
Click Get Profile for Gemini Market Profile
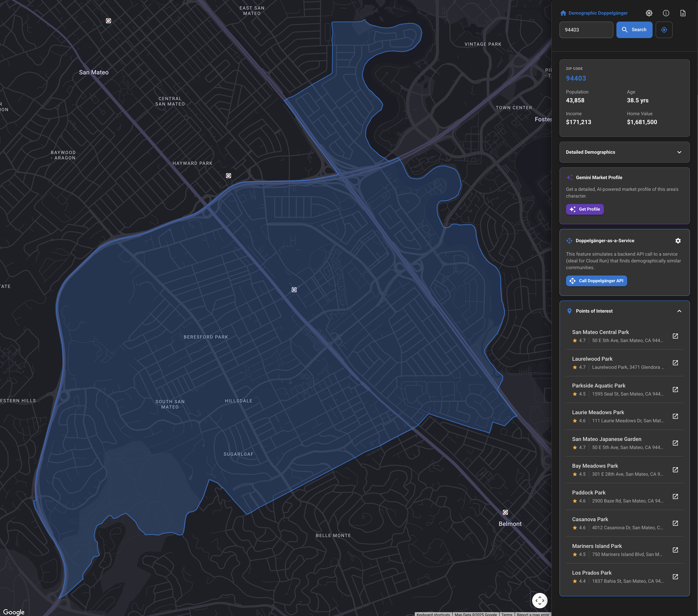point(585,209)
